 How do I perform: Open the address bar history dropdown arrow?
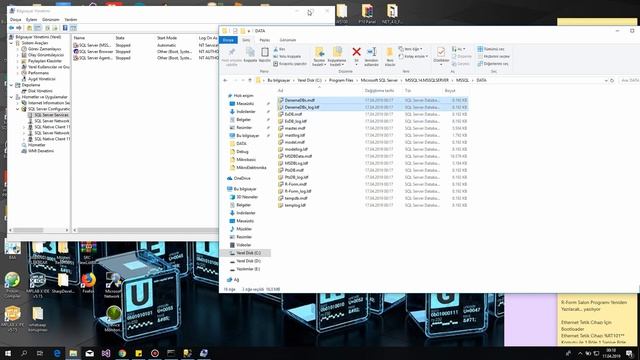606,80
